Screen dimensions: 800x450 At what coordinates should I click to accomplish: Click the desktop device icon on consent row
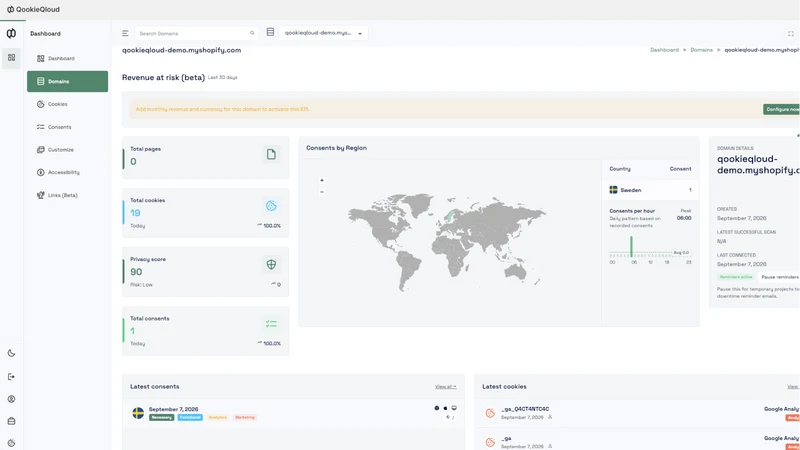click(454, 408)
